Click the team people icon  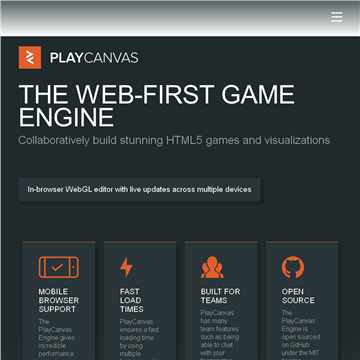(x=212, y=267)
